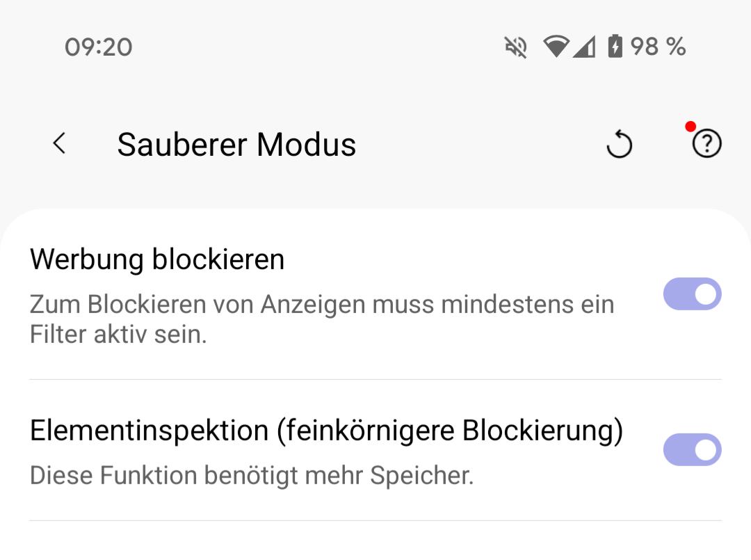Tap the 09:20 clock in status bar
Viewport: 751px width, 560px height.
[x=99, y=47]
